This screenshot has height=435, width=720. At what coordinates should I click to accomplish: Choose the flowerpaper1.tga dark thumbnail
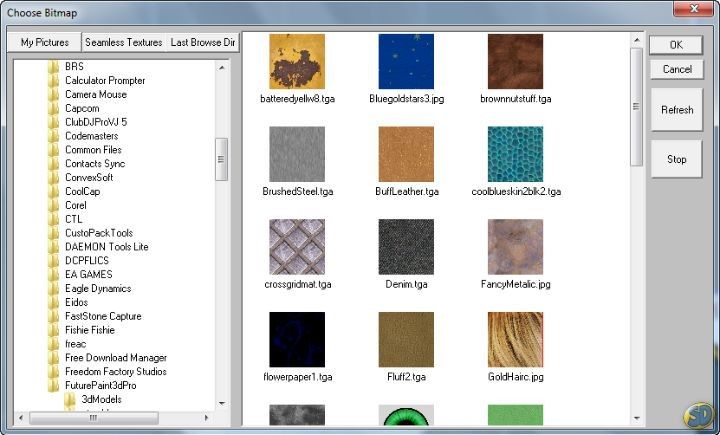tap(297, 339)
